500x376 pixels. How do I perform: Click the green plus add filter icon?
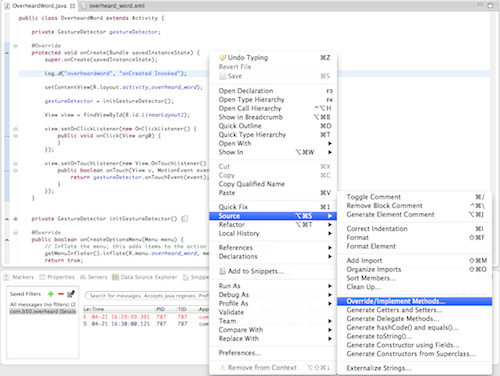point(51,294)
